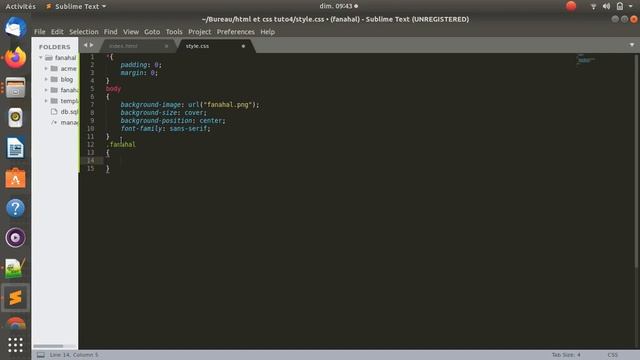Go to previous tab with left arrow
Image resolution: width=640 pixels, height=360 pixels.
(x=85, y=45)
